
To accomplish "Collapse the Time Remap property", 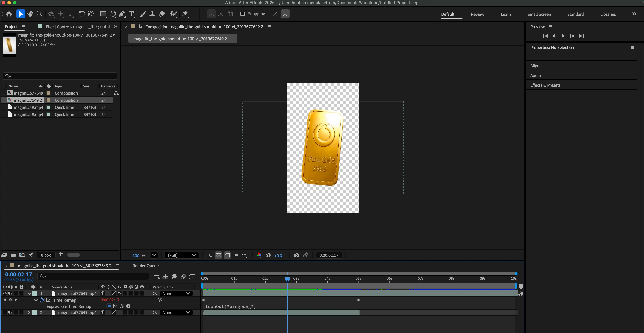I will click(x=36, y=300).
